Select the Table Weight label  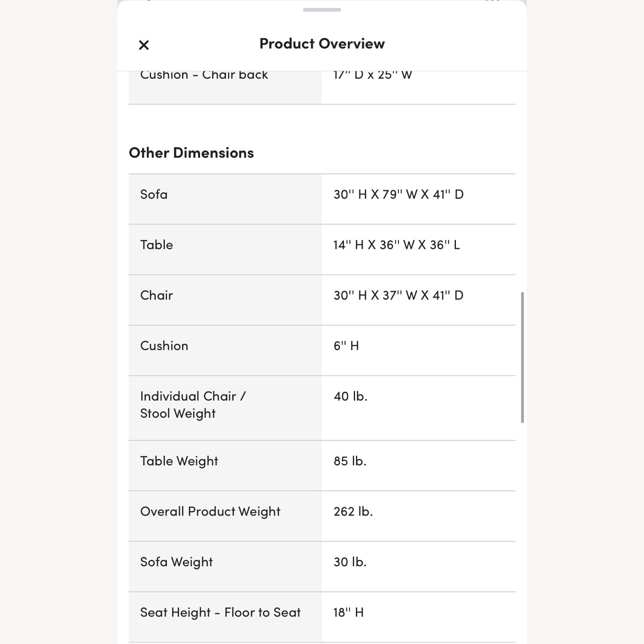179,461
